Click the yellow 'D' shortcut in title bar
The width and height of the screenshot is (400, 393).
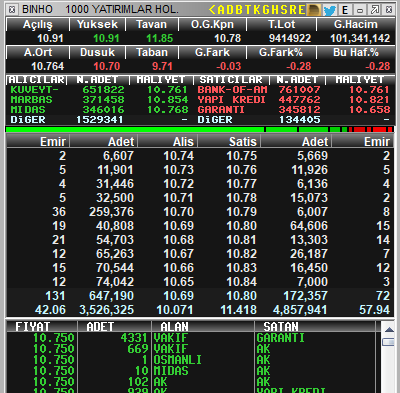point(230,10)
